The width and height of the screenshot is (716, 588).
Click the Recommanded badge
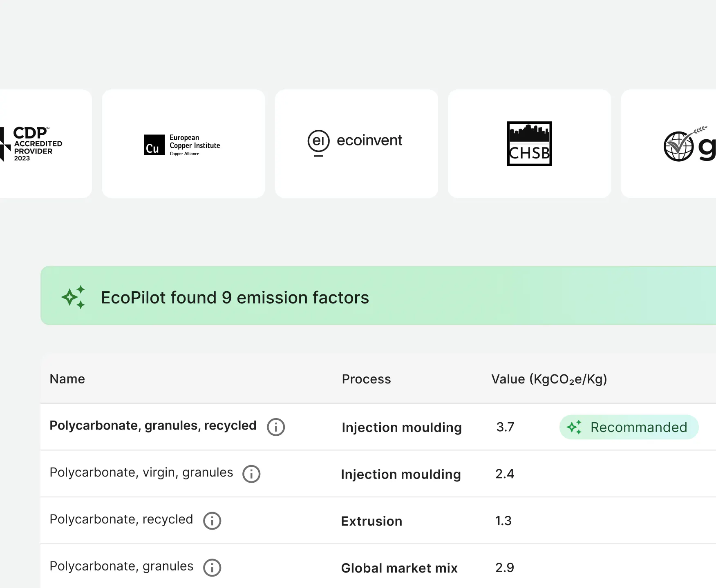(629, 427)
